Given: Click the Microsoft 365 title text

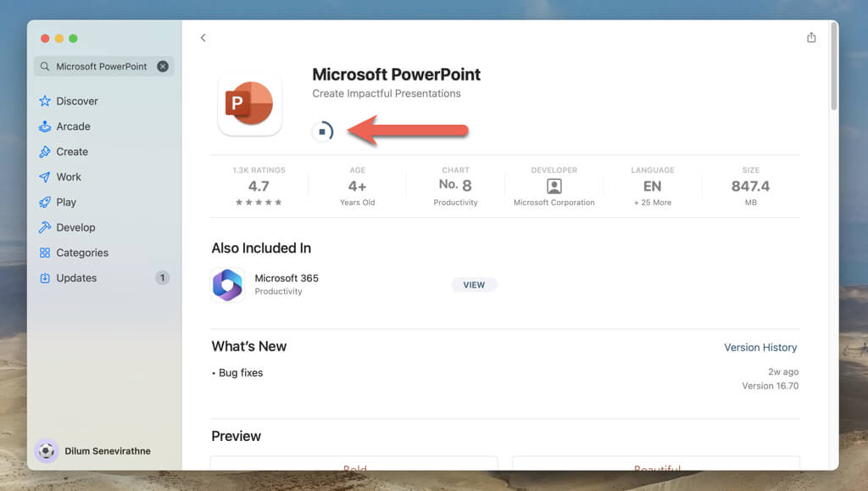Looking at the screenshot, I should pyautogui.click(x=287, y=278).
